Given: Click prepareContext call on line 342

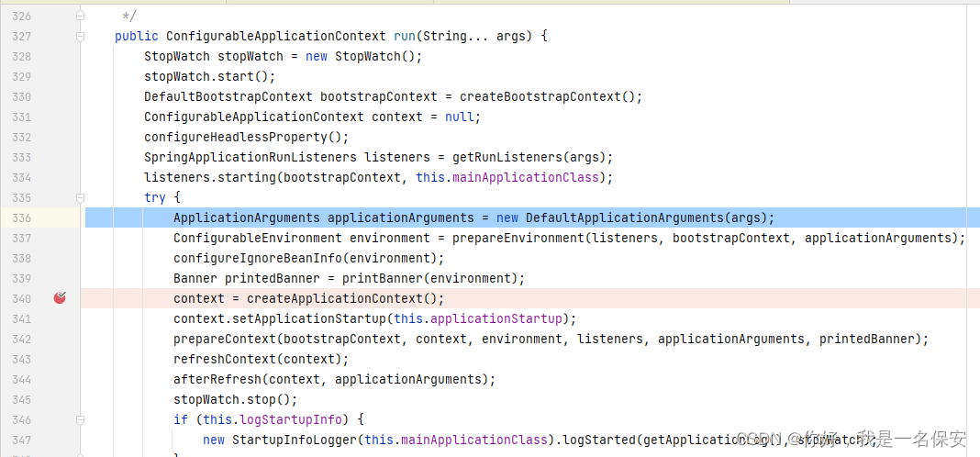Looking at the screenshot, I should [225, 339].
